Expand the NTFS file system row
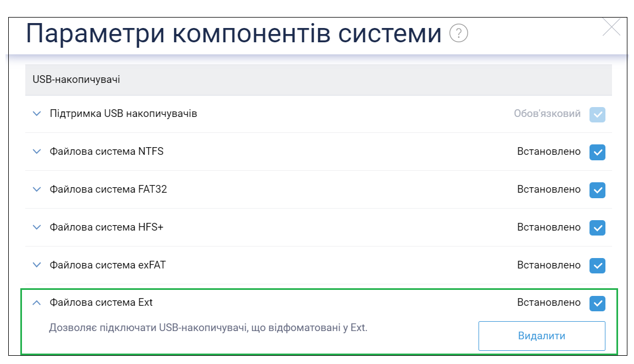Image resolution: width=634 pixels, height=364 pixels. [x=37, y=152]
